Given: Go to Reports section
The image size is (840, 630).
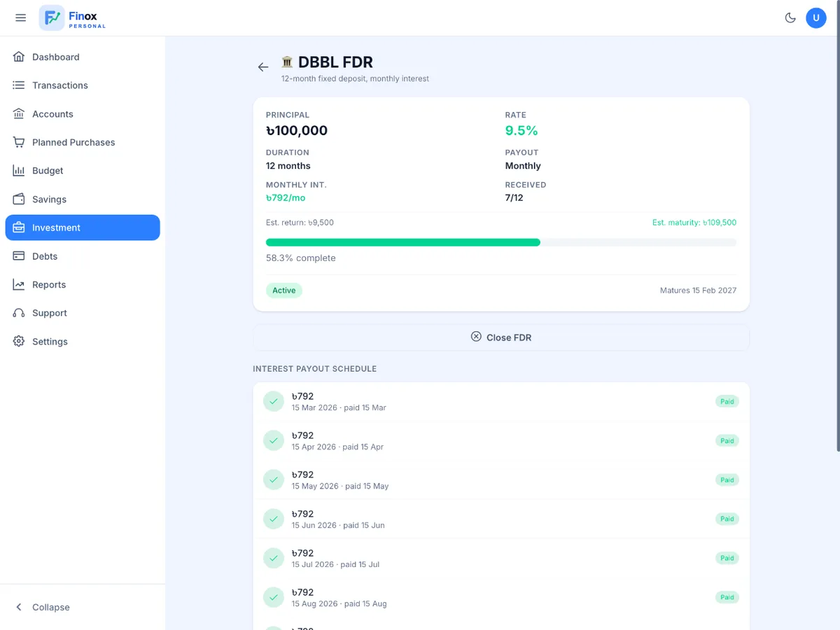Looking at the screenshot, I should point(83,284).
